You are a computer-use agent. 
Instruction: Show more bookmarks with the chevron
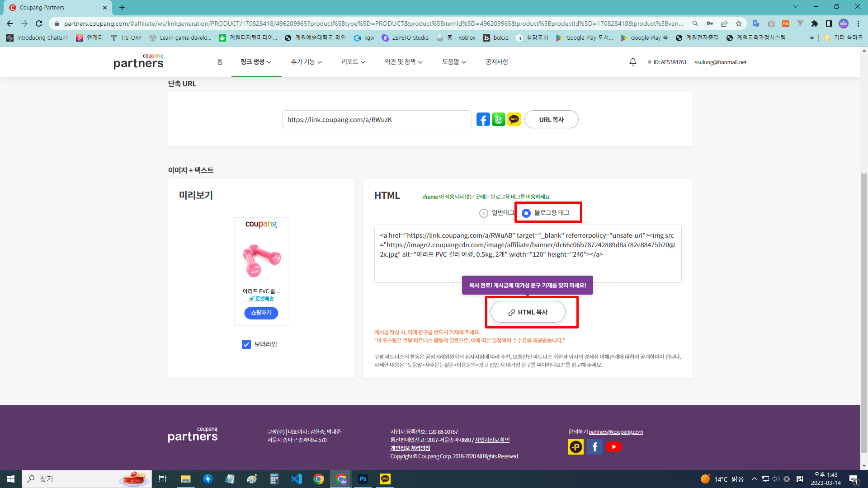pyautogui.click(x=812, y=38)
